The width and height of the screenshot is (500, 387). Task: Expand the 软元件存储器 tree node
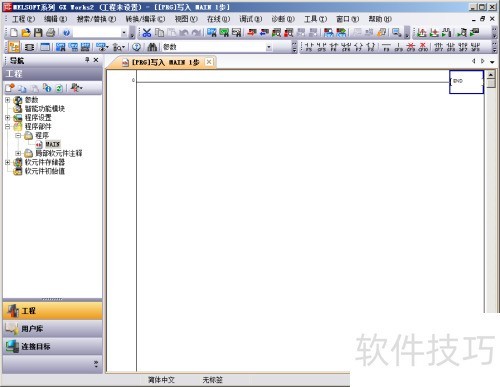click(x=7, y=162)
